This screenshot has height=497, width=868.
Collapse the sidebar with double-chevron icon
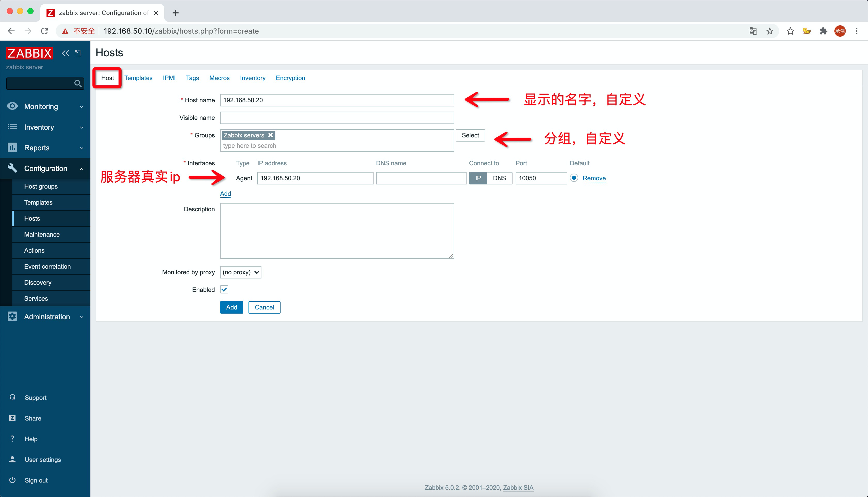tap(65, 53)
